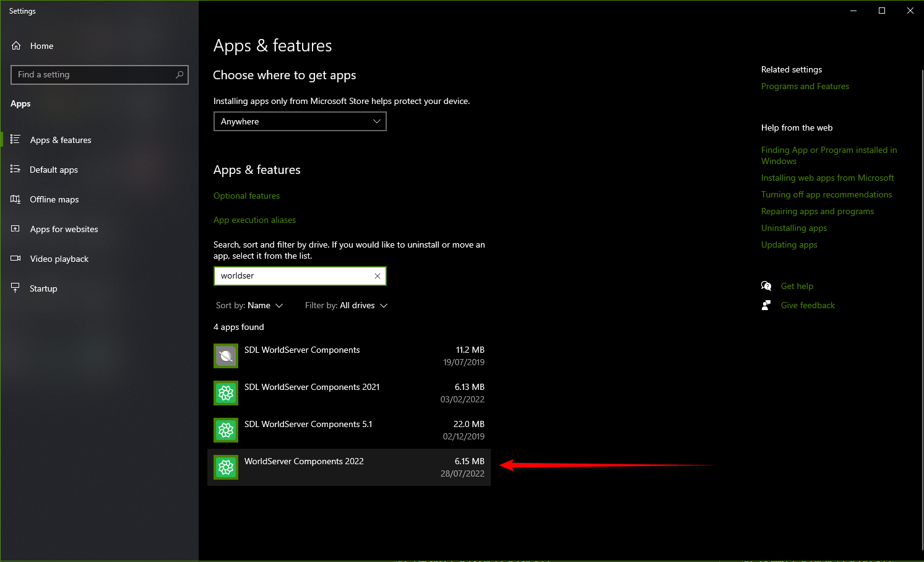Screen dimensions: 924x562
Task: Clear the worldser search field
Action: pyautogui.click(x=377, y=275)
